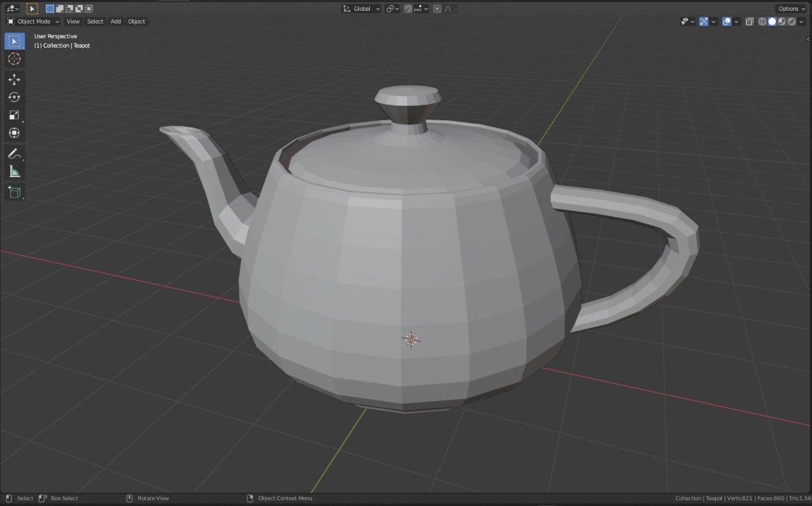
Task: Open the Options dropdown
Action: pyautogui.click(x=791, y=9)
